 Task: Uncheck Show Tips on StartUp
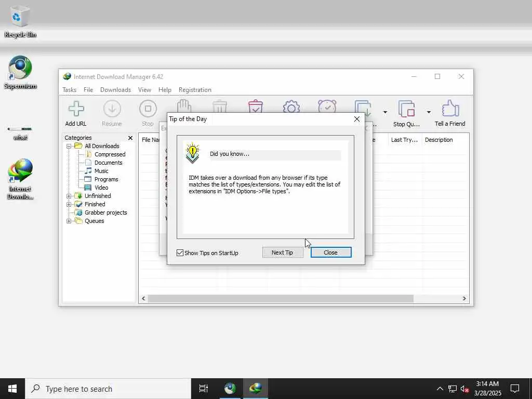coord(180,253)
